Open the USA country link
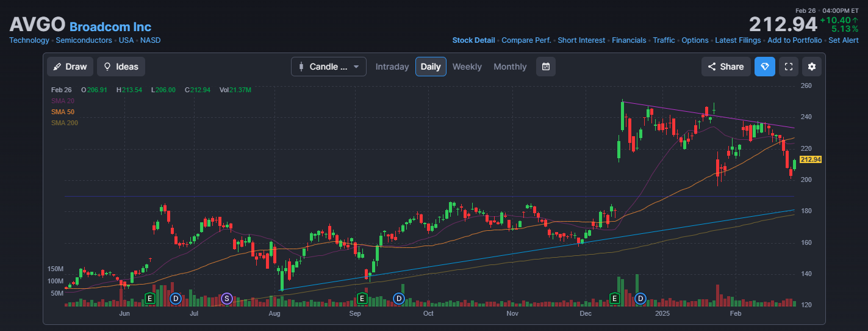868x331 pixels. (126, 40)
